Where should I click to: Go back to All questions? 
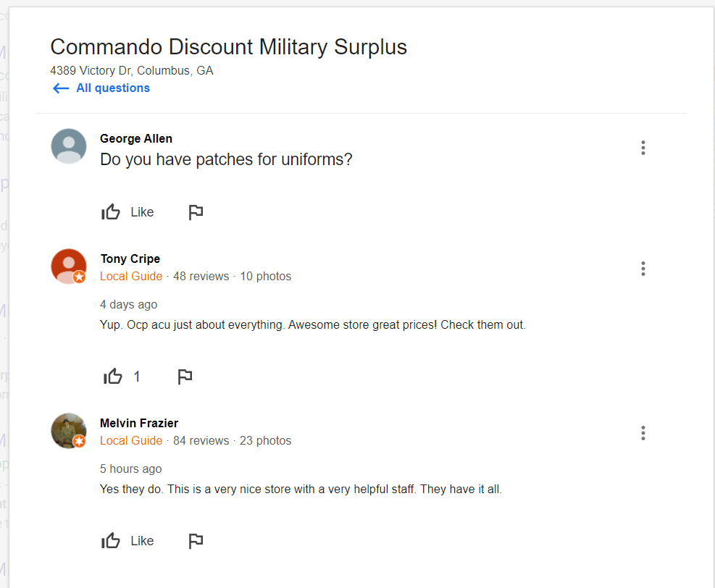[x=112, y=88]
